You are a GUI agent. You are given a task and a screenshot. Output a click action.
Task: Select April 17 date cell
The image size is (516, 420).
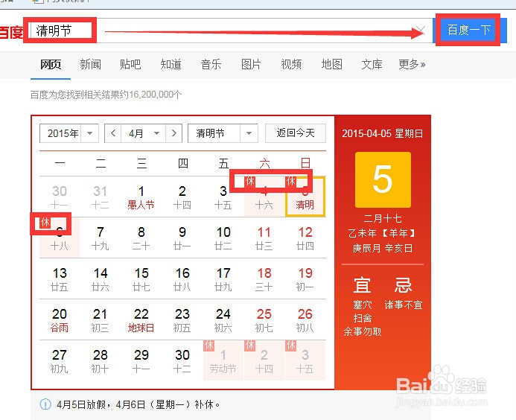[223, 279]
